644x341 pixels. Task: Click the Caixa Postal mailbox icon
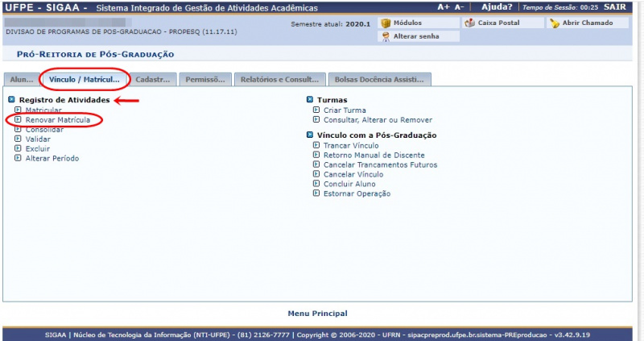point(469,23)
